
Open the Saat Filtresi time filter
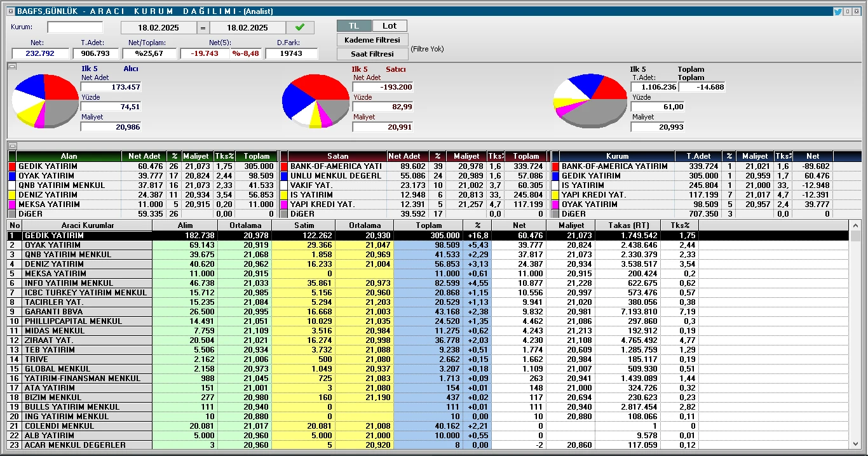[372, 54]
